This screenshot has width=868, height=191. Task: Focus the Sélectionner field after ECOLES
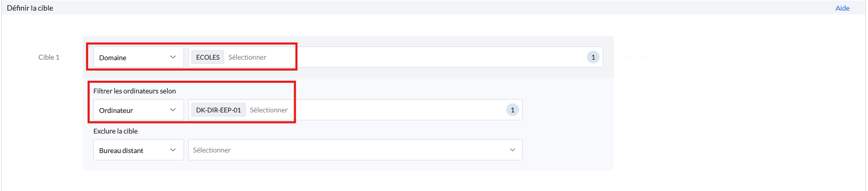click(x=247, y=57)
